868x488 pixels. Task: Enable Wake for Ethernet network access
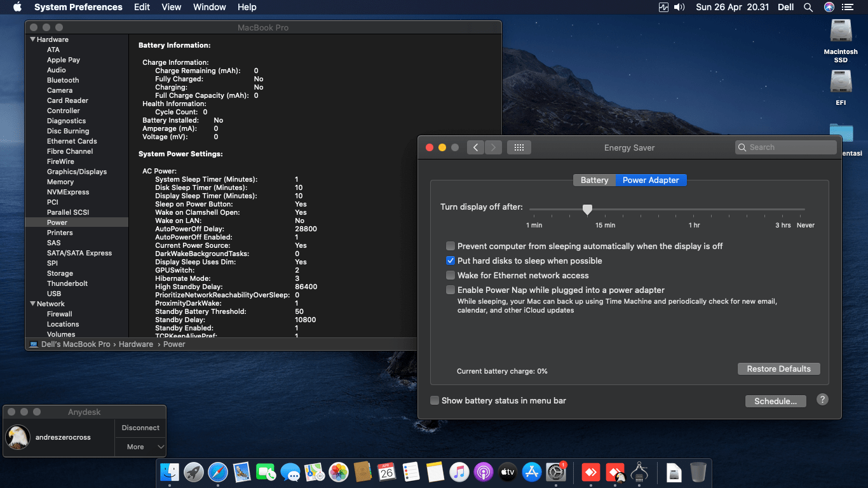pos(451,275)
